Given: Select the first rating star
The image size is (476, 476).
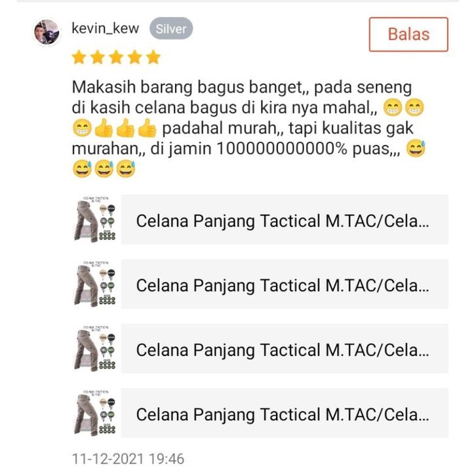Looking at the screenshot, I should pos(79,57).
